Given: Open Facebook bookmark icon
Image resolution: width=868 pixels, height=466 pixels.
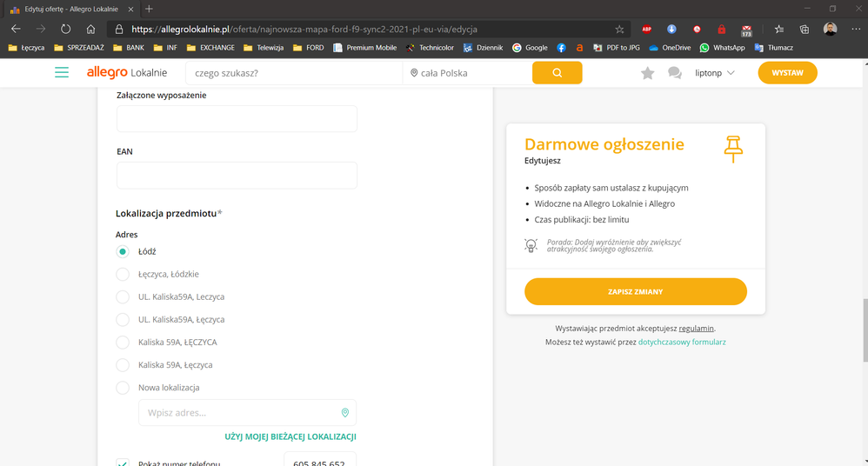Looking at the screenshot, I should tap(561, 48).
